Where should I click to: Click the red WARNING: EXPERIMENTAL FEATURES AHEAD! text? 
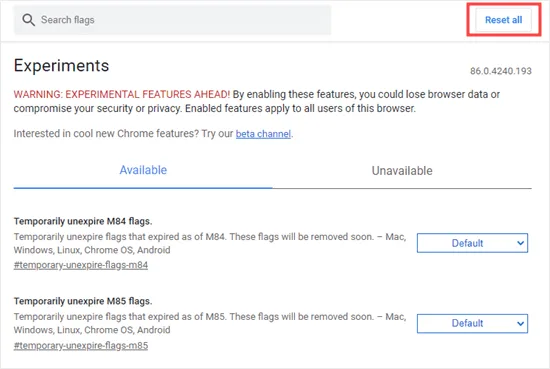[x=122, y=94]
